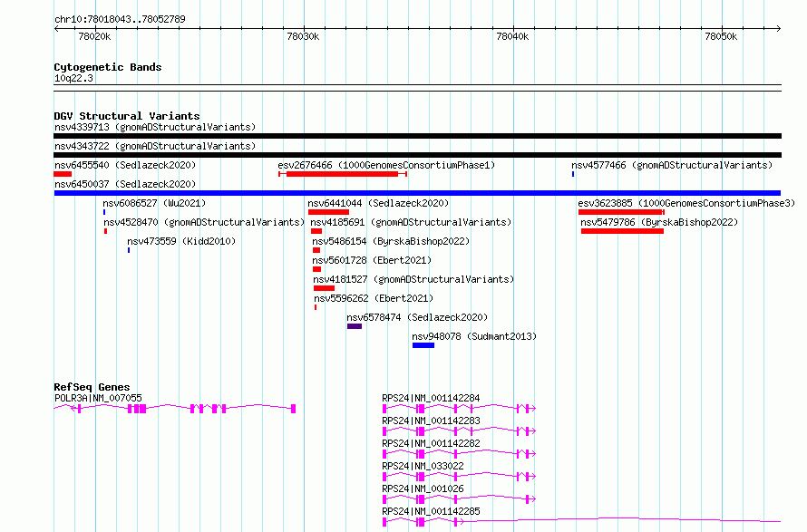Click nsv6450037 Sedlazeck2020 label
807x532 pixels.
click(x=125, y=184)
